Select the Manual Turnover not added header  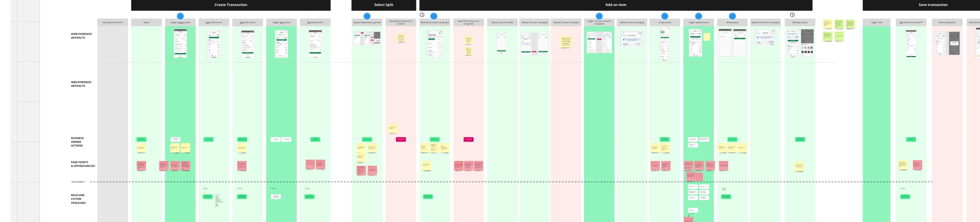566,22
